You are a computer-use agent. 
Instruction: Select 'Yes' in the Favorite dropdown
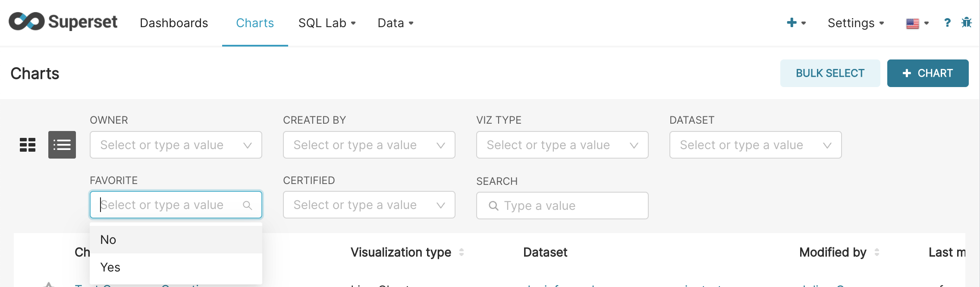(110, 267)
